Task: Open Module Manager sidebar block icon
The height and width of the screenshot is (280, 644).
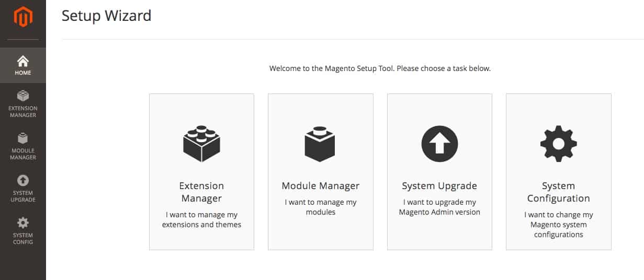Action: tap(23, 138)
